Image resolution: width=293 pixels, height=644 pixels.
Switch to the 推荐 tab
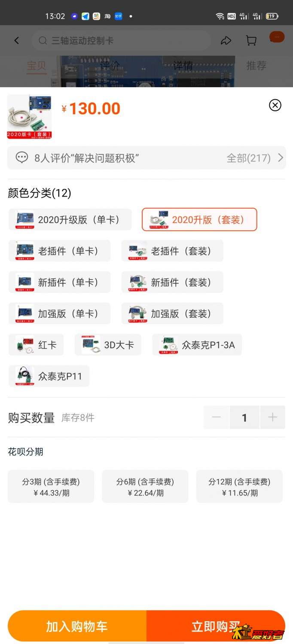(x=256, y=66)
